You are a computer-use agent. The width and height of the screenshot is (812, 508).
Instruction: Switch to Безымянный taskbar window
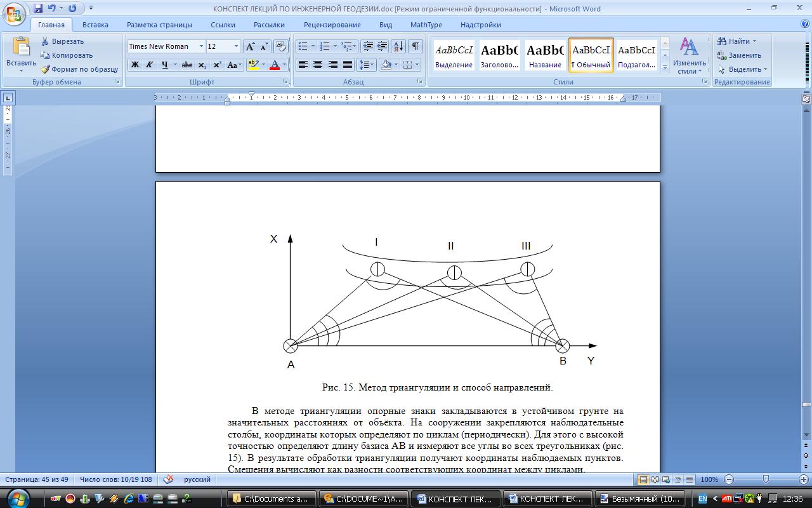[641, 498]
